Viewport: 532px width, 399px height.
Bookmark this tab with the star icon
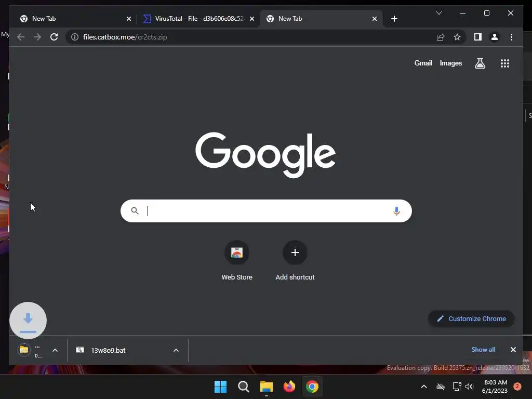tap(457, 37)
